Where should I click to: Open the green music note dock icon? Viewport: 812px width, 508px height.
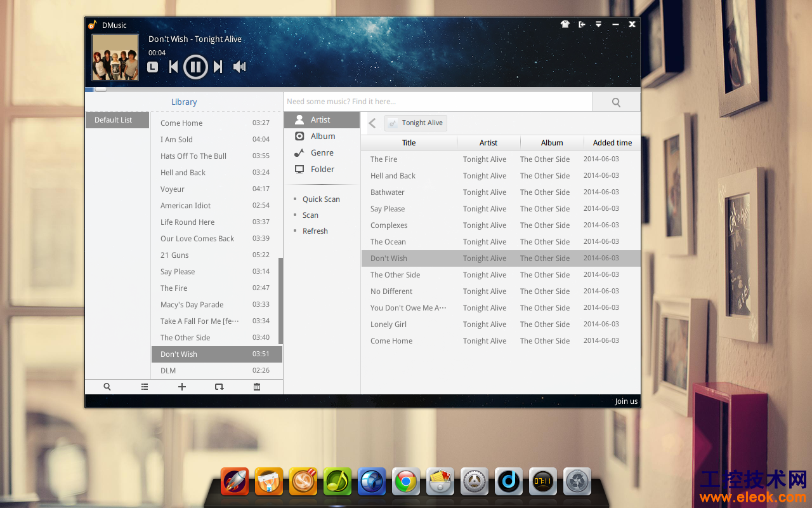(x=337, y=481)
